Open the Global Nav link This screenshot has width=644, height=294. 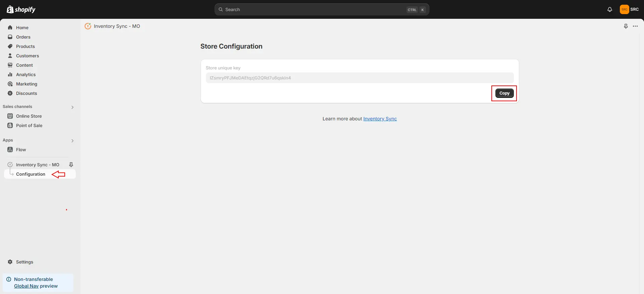pyautogui.click(x=26, y=286)
